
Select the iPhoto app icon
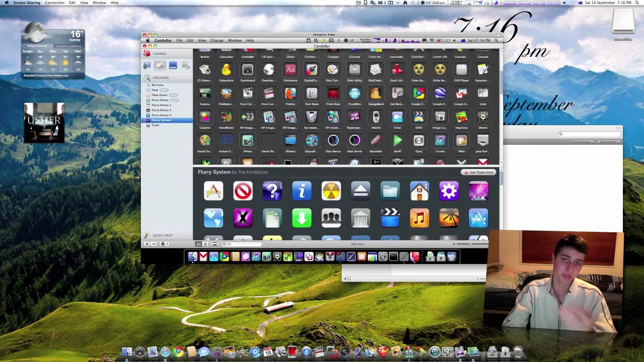click(x=248, y=140)
